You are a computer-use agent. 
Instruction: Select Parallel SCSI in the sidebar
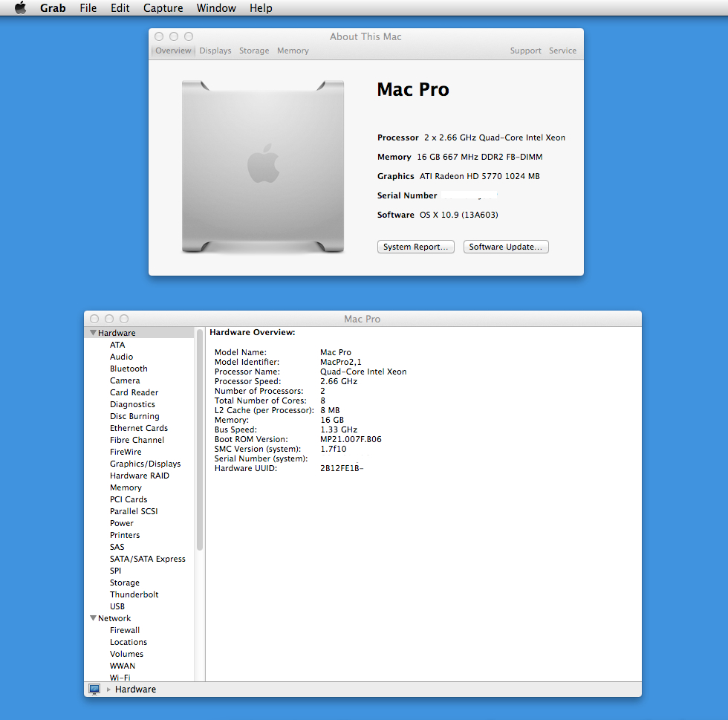(134, 511)
